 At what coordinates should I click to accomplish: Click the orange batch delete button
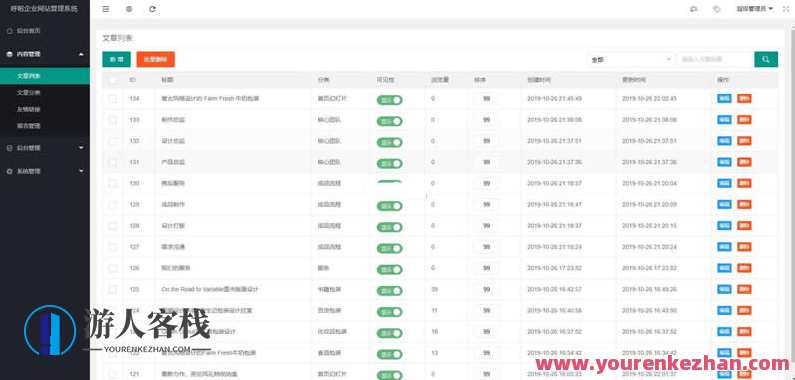click(155, 59)
